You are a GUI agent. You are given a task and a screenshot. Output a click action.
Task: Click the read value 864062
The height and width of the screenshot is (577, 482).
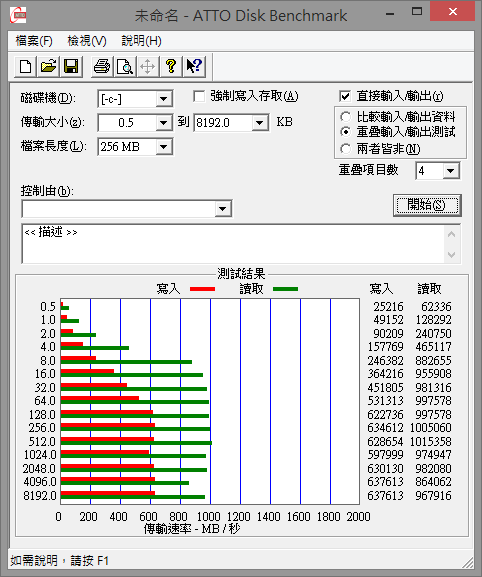pos(433,482)
